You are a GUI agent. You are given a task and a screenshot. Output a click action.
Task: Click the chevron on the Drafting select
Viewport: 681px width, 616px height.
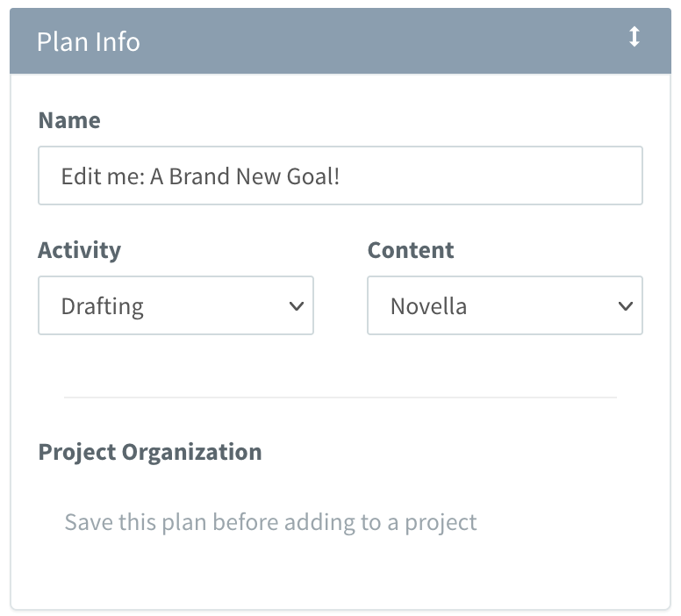(x=297, y=306)
